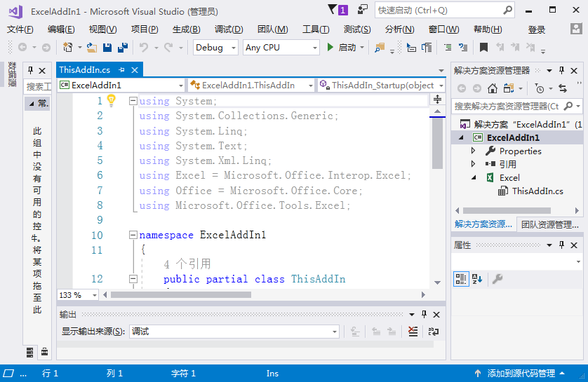Click the New Project toolbar icon
This screenshot has width=588, height=382.
68,47
